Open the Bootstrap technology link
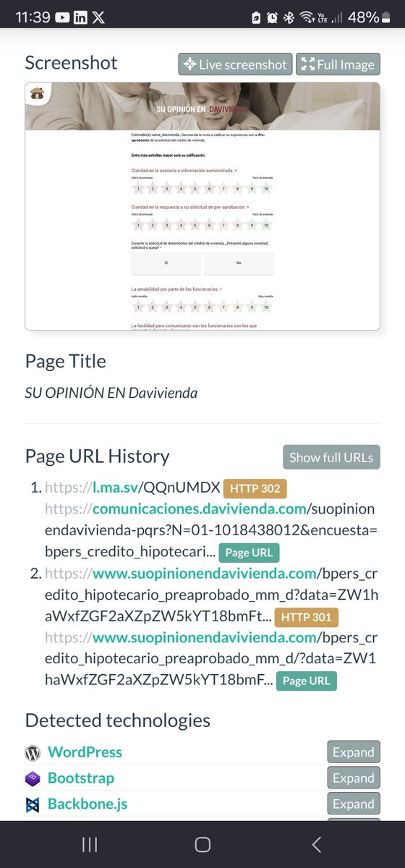This screenshot has width=405, height=868. click(81, 778)
